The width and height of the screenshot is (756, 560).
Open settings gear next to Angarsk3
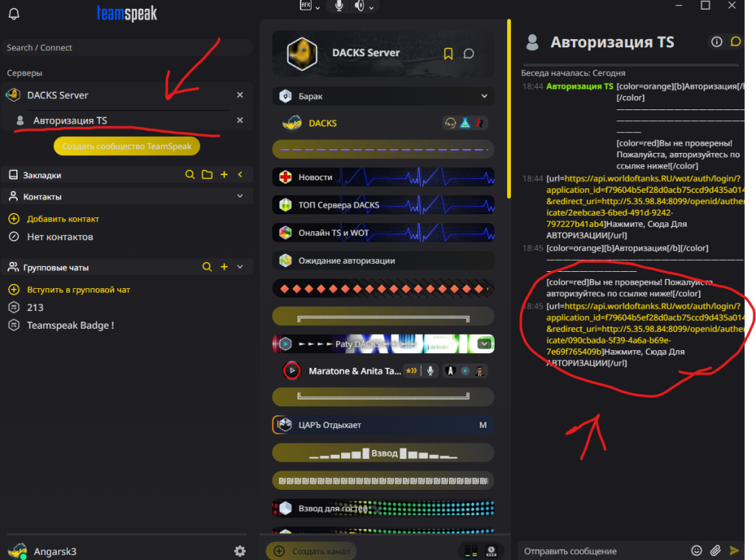click(x=240, y=551)
